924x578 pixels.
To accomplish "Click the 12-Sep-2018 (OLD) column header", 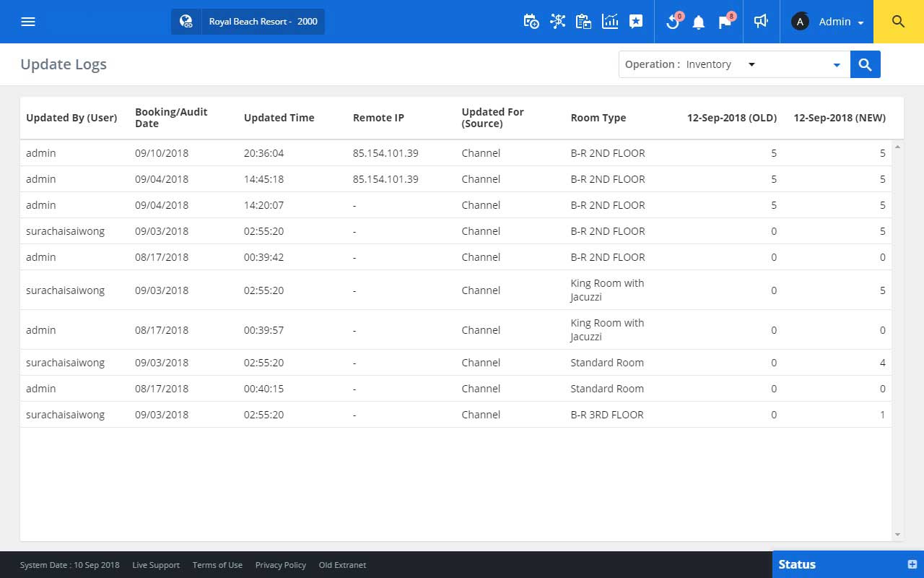I will pyautogui.click(x=732, y=118).
